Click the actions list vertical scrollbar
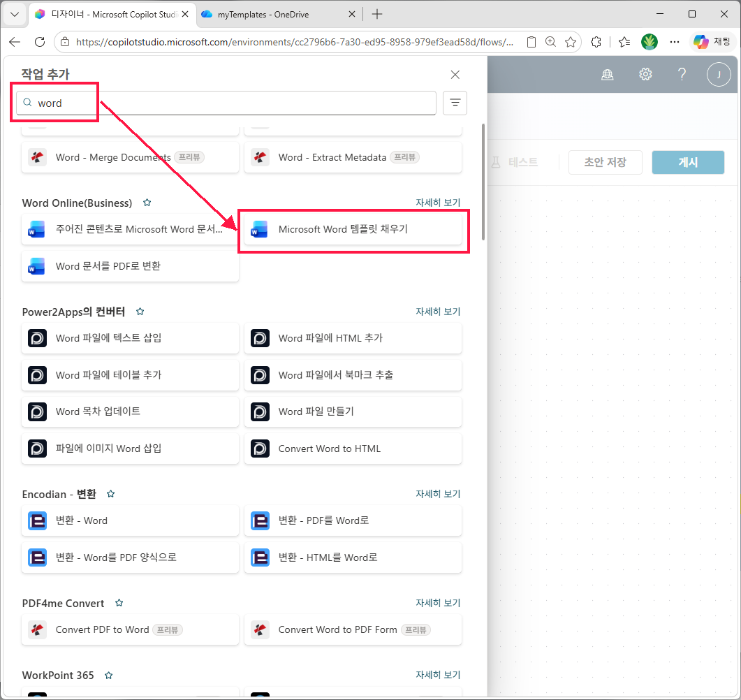 click(483, 182)
